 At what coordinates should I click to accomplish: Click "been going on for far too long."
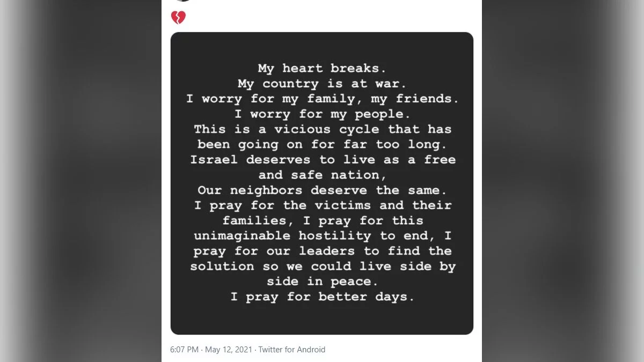(323, 144)
